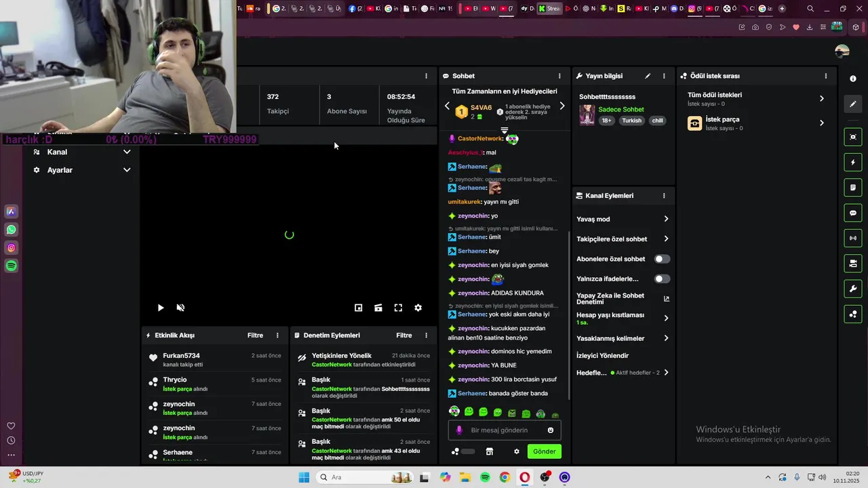Open Kanal Eylemleri three-dot menu

click(x=664, y=196)
